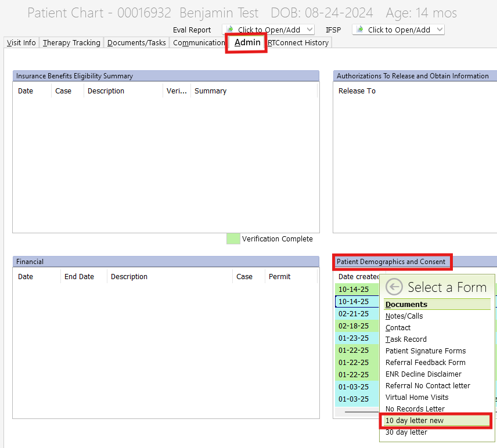This screenshot has height=448, width=497.
Task: Click the back arrow in Select a Form
Action: pos(394,287)
